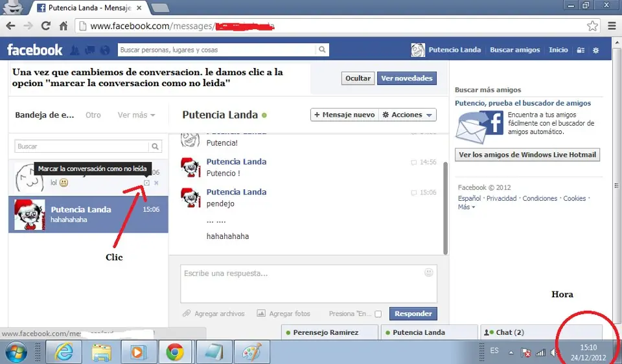This screenshot has width=622, height=364.
Task: Click the Facebook logo in header
Action: (x=35, y=50)
